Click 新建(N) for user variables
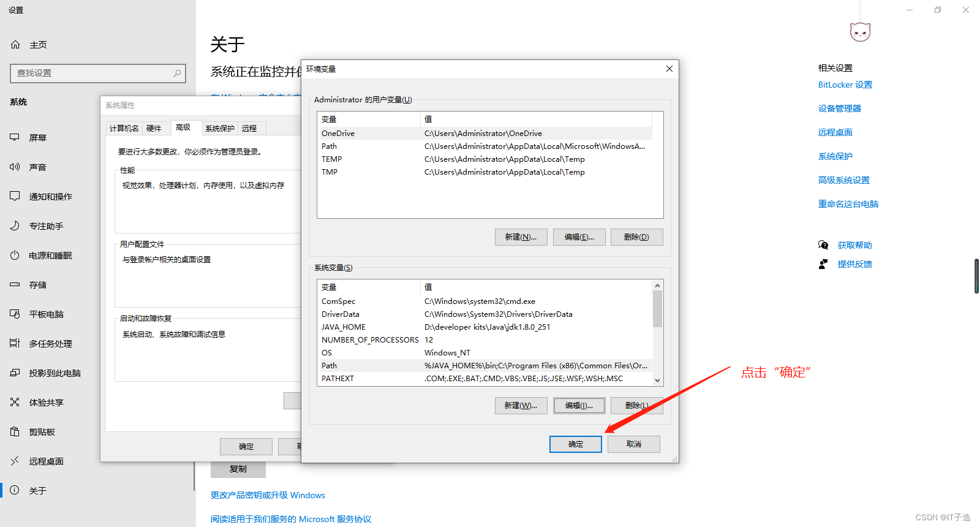The width and height of the screenshot is (980, 527). pos(521,237)
